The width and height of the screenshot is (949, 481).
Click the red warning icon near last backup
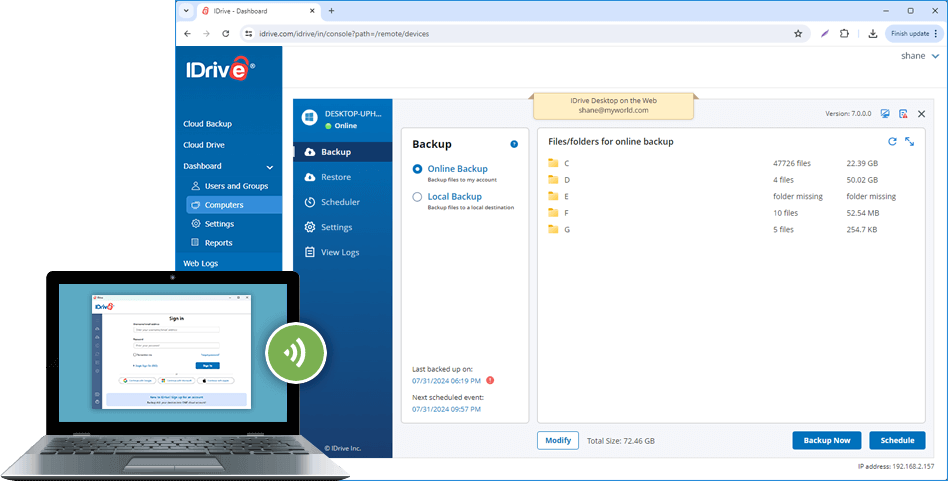(490, 380)
